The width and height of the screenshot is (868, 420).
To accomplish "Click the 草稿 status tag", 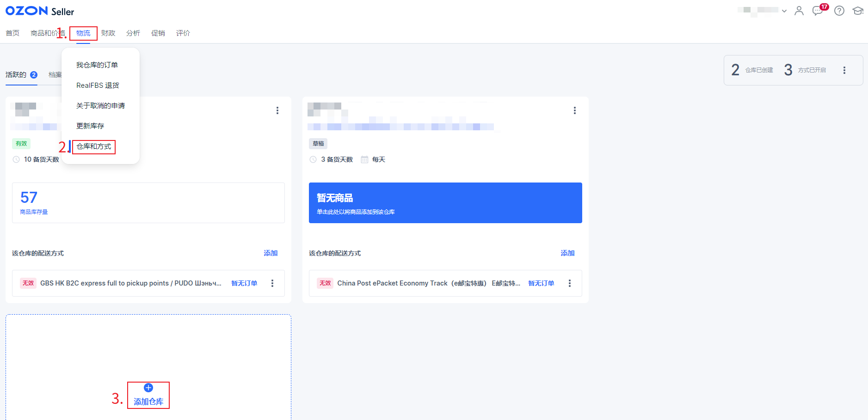I will click(x=318, y=144).
